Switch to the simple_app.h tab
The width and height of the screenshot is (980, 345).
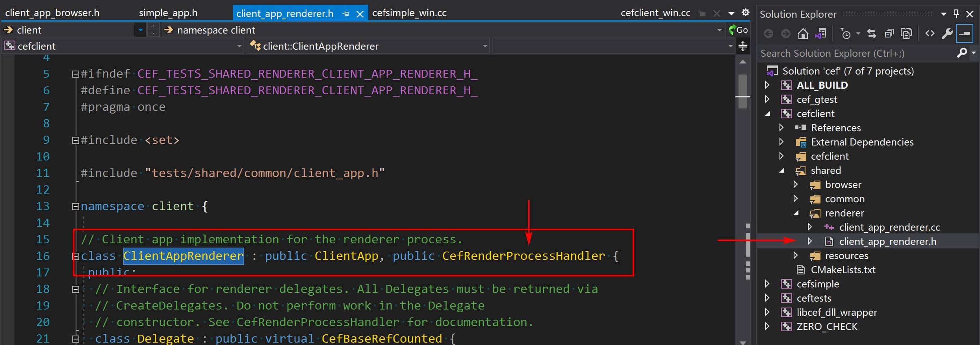[x=168, y=13]
